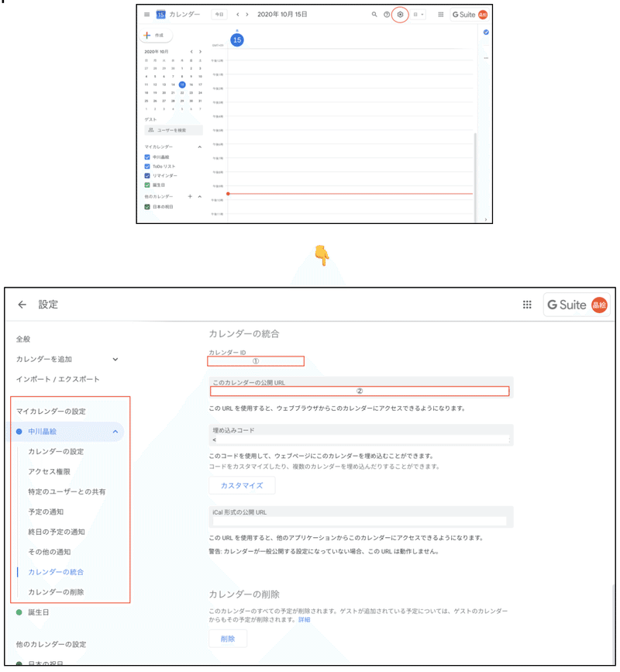Click the 作成 create button
This screenshot has width=620, height=672.
click(156, 35)
